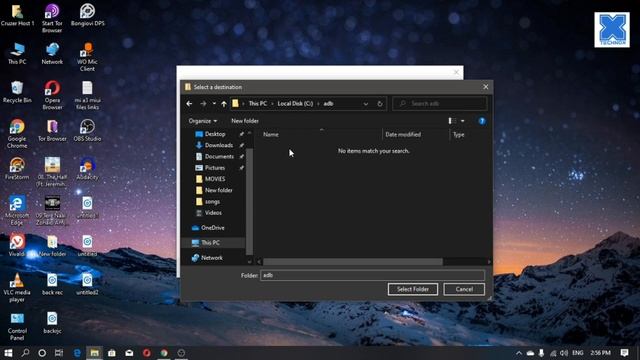Select This PC in navigation pane
Screen dimensions: 640x360
tap(210, 242)
